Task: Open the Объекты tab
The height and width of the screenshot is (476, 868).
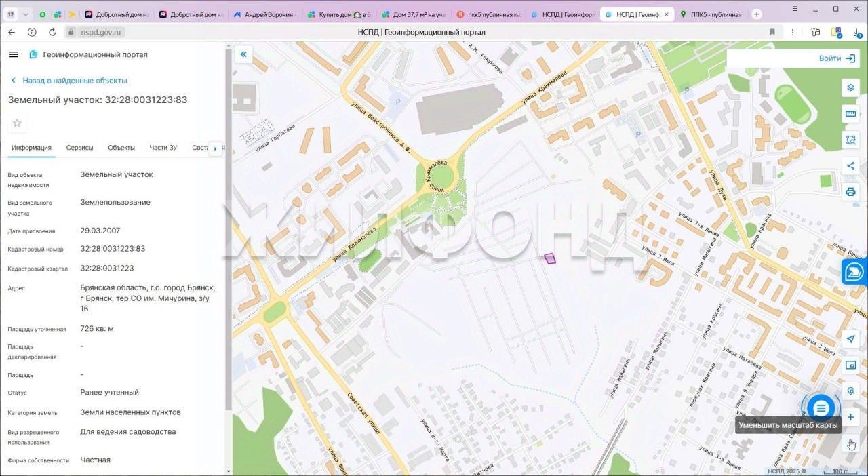Action: coord(121,148)
